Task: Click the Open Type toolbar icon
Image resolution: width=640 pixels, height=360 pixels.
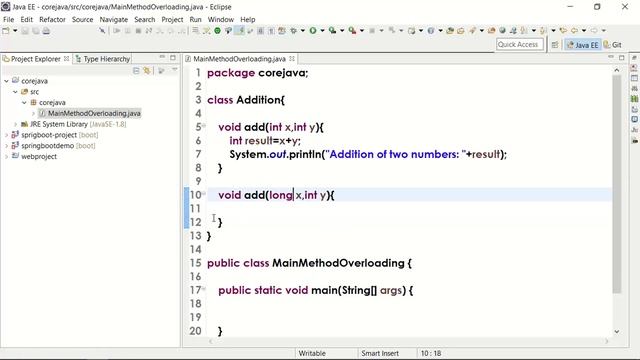Action: pyautogui.click(x=450, y=31)
